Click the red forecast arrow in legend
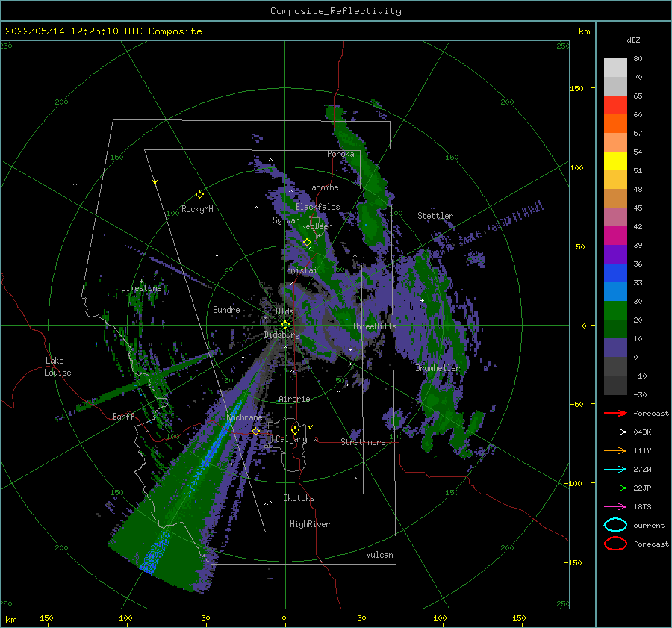 (615, 413)
